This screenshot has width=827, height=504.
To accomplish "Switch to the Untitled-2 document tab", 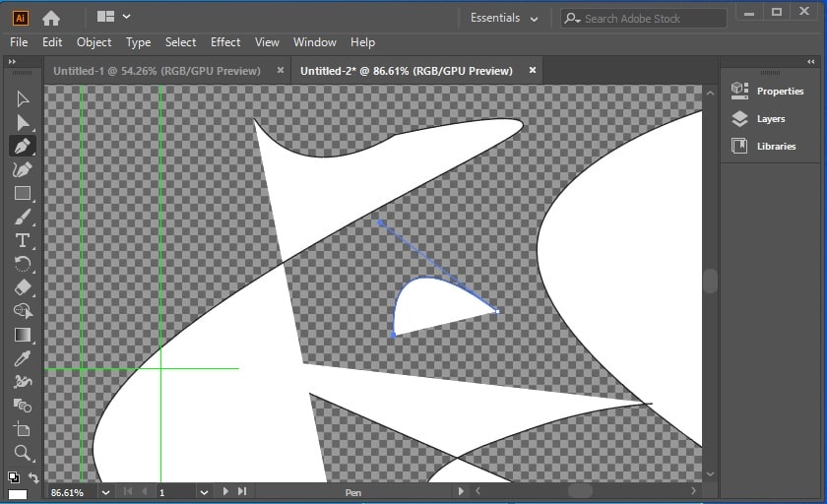I will point(406,71).
